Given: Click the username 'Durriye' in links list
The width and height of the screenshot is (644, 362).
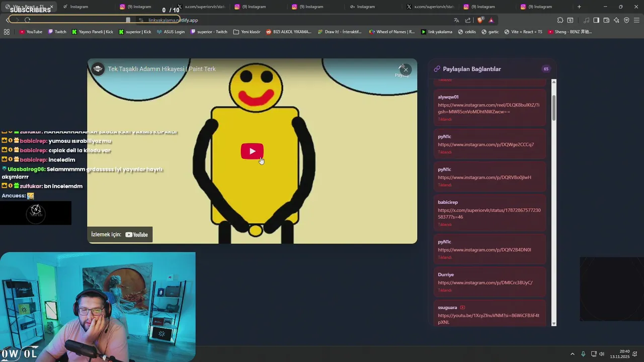Looking at the screenshot, I should click(446, 275).
